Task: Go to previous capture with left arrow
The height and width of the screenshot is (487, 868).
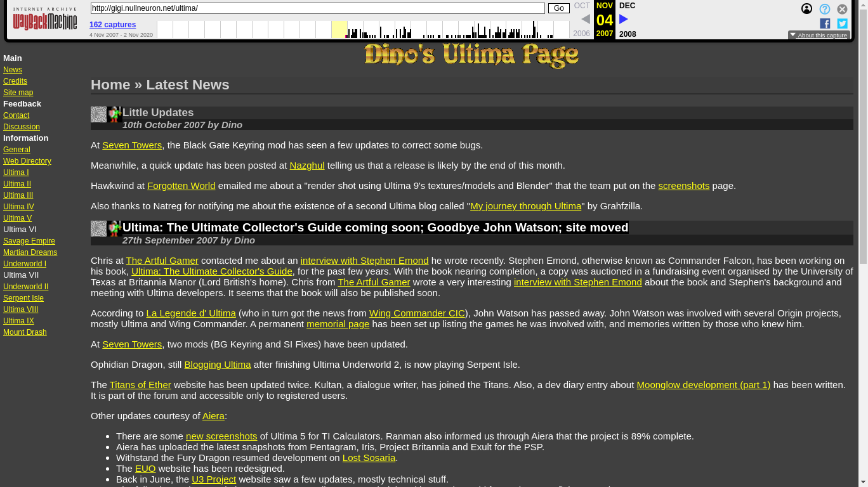Action: pyautogui.click(x=585, y=20)
